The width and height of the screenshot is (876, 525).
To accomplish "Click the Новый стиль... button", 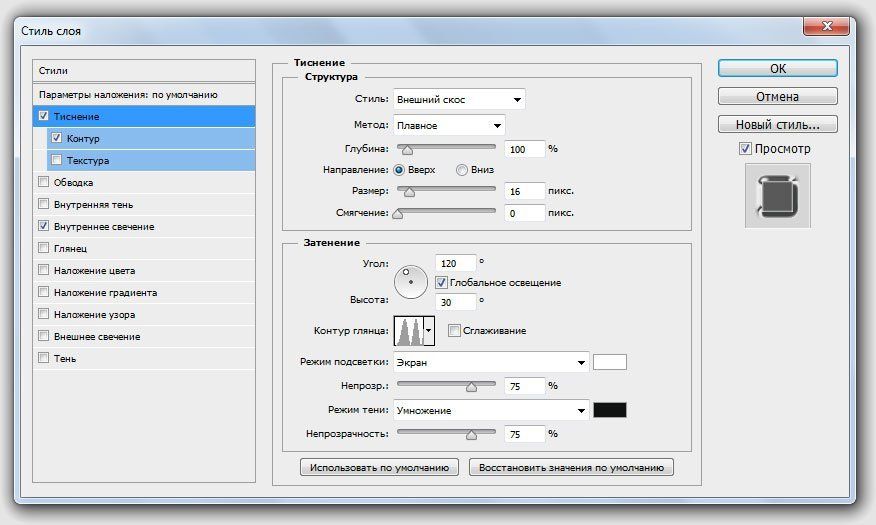I will (778, 124).
